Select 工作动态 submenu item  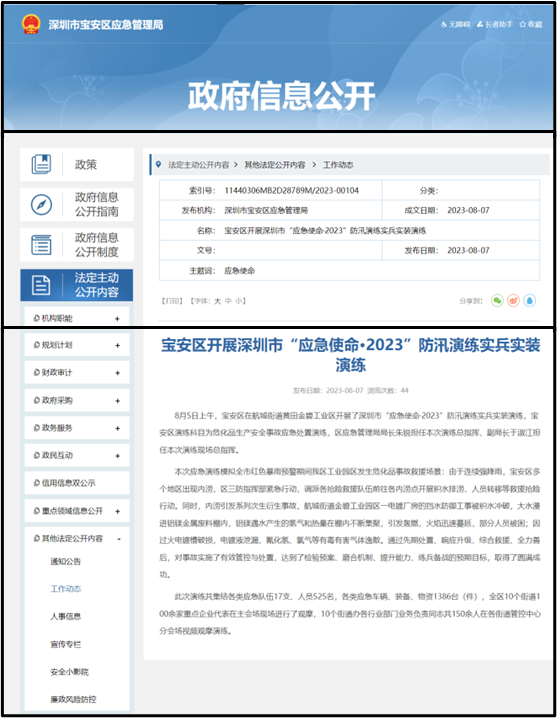[x=66, y=589]
